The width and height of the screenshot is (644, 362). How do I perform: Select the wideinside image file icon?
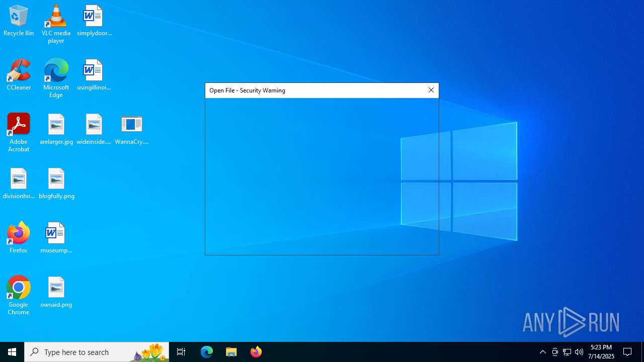coord(94,129)
